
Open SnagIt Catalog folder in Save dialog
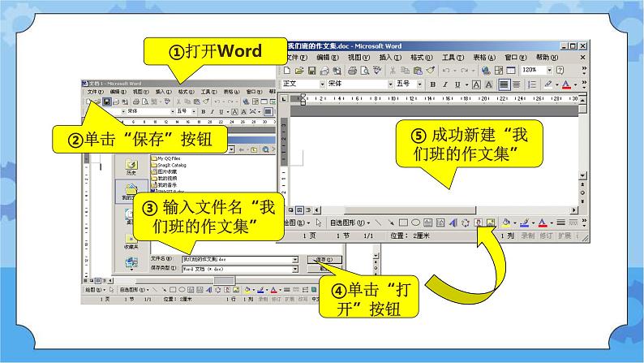tap(169, 165)
